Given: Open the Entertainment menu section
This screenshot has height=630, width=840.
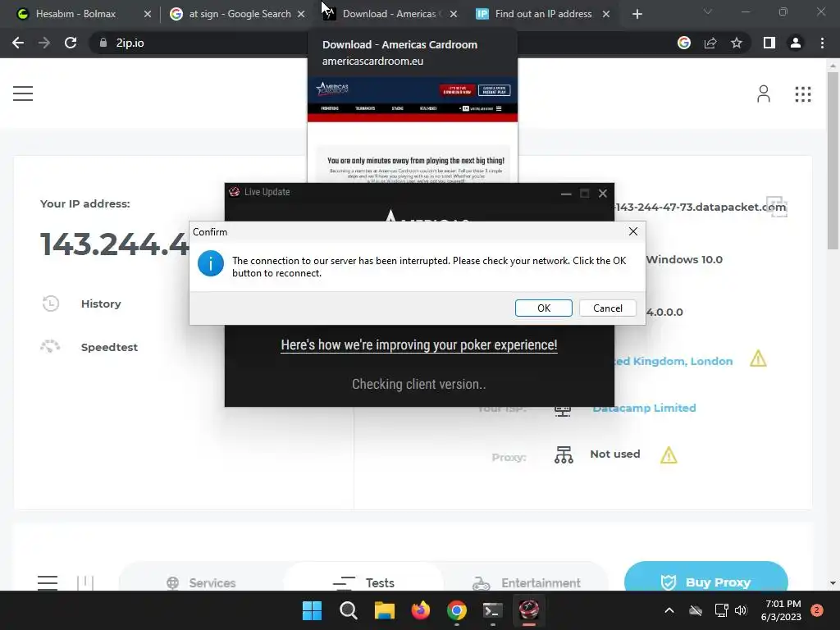Looking at the screenshot, I should [x=527, y=582].
